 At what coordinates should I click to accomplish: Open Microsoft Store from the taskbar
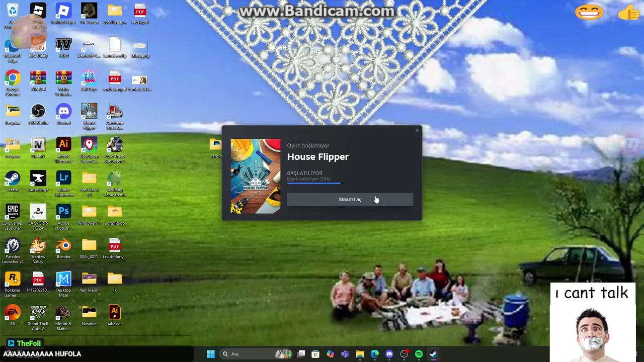315,354
